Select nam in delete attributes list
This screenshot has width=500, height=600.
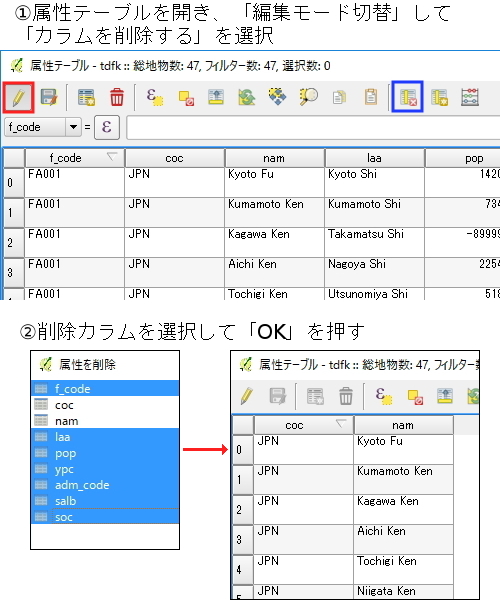click(x=105, y=421)
